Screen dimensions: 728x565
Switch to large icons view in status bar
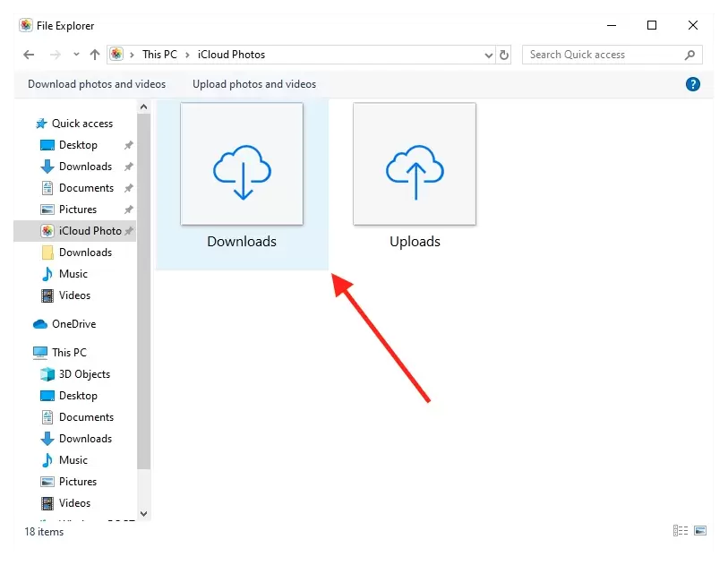[700, 531]
